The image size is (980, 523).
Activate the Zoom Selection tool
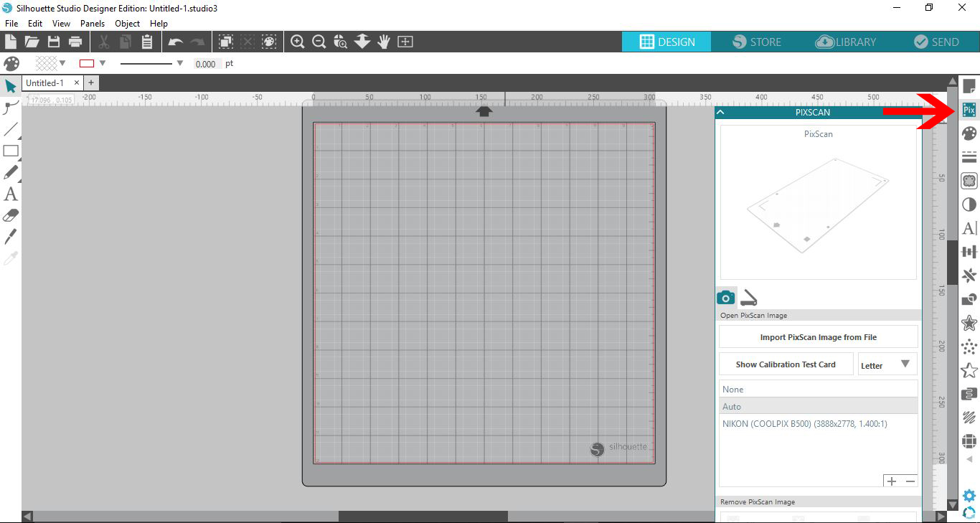click(x=341, y=42)
